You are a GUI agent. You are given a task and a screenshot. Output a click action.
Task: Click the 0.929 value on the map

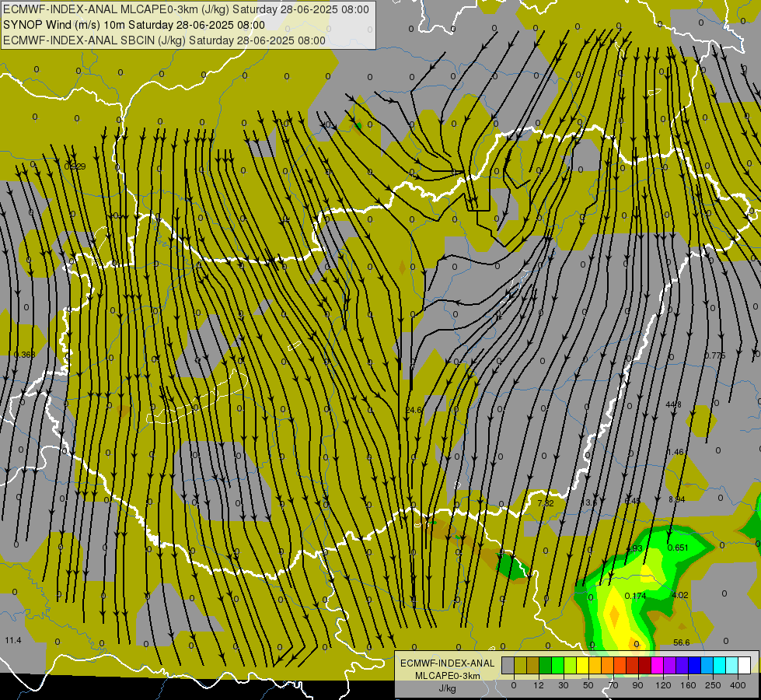[x=75, y=166]
